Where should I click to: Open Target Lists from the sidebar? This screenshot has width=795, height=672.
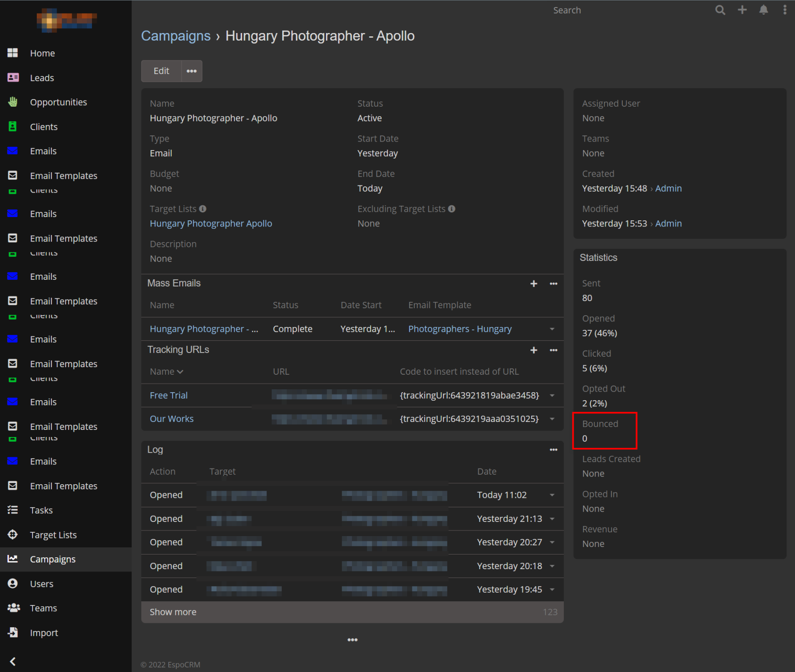pyautogui.click(x=53, y=535)
